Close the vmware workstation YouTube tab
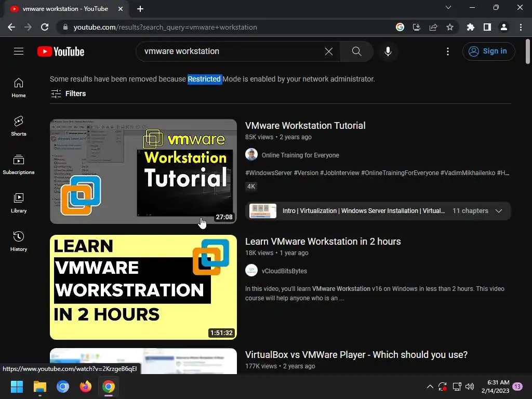Screen dimensions: 532x399 click(x=121, y=9)
